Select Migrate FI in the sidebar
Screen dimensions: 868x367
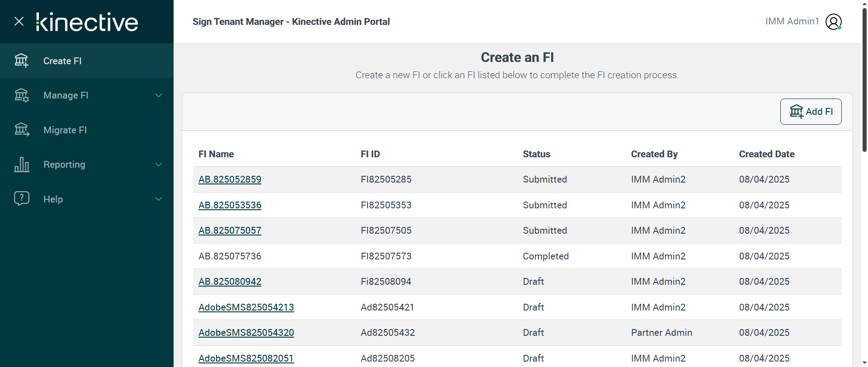coord(65,130)
